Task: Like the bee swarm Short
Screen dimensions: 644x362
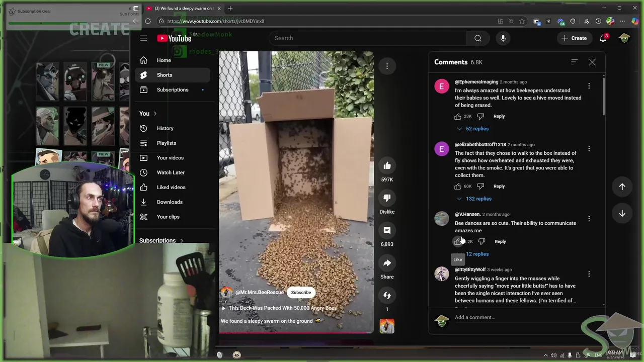Action: 387,165
